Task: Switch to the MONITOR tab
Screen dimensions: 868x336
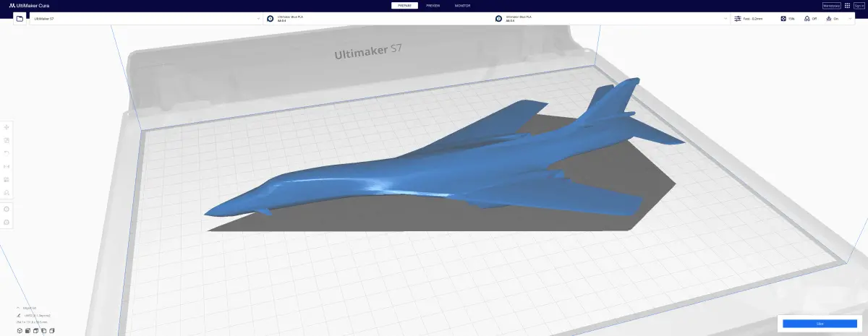Action: 462,5
